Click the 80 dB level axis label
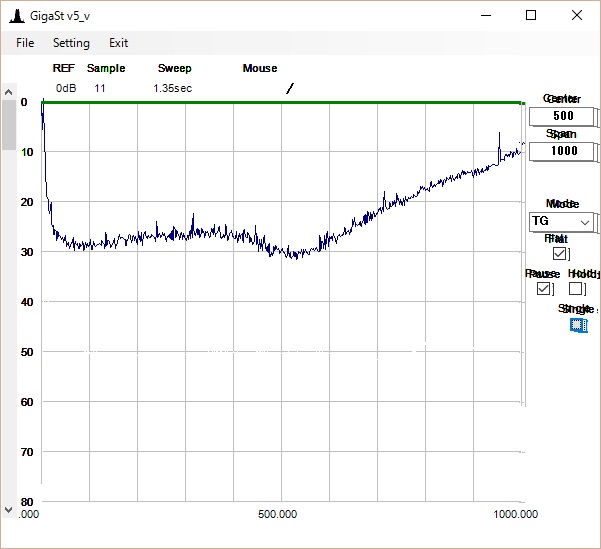Screen dimensions: 601x549 (27, 502)
